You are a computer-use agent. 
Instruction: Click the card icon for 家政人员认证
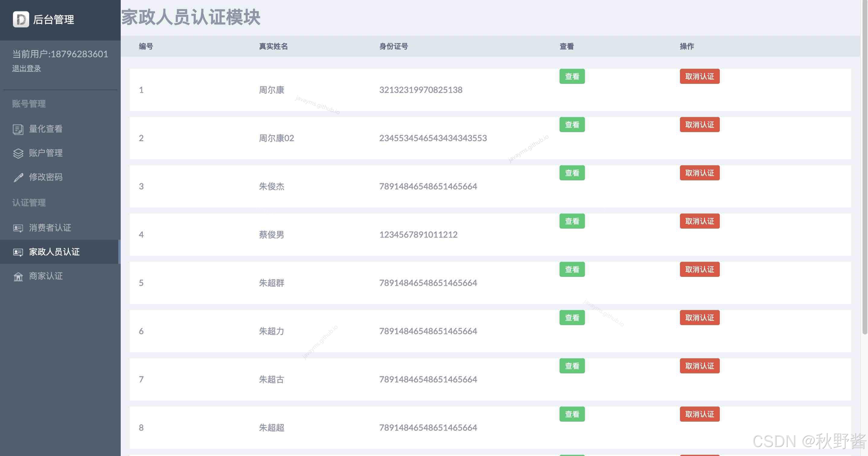pos(18,252)
